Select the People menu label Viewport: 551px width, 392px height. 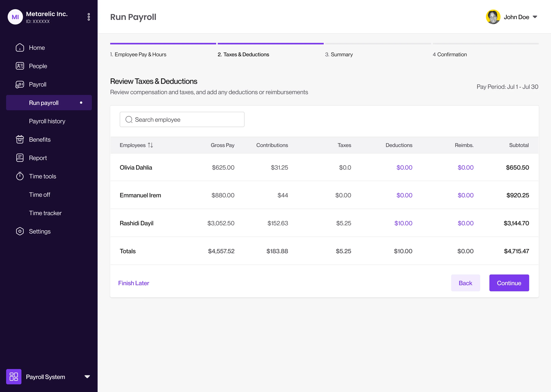click(x=38, y=66)
